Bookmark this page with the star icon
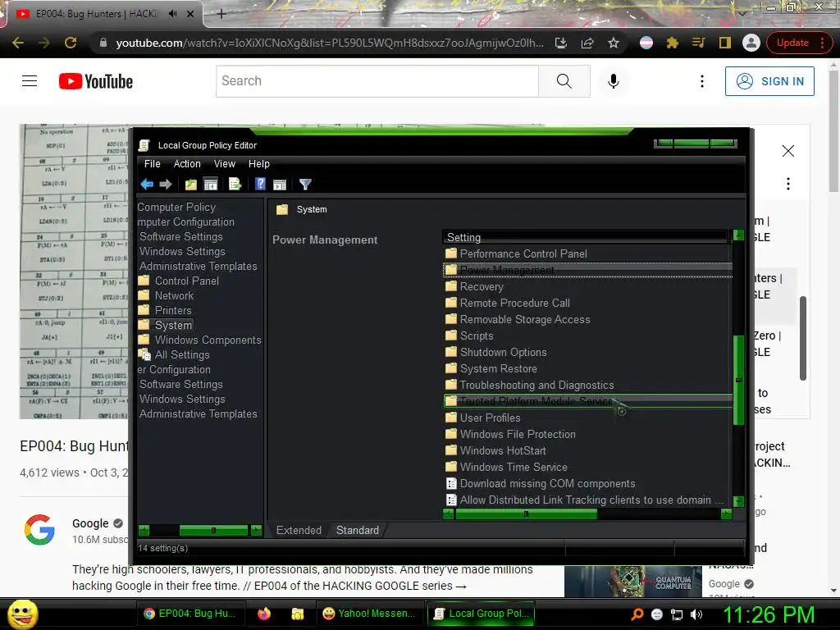 (614, 43)
